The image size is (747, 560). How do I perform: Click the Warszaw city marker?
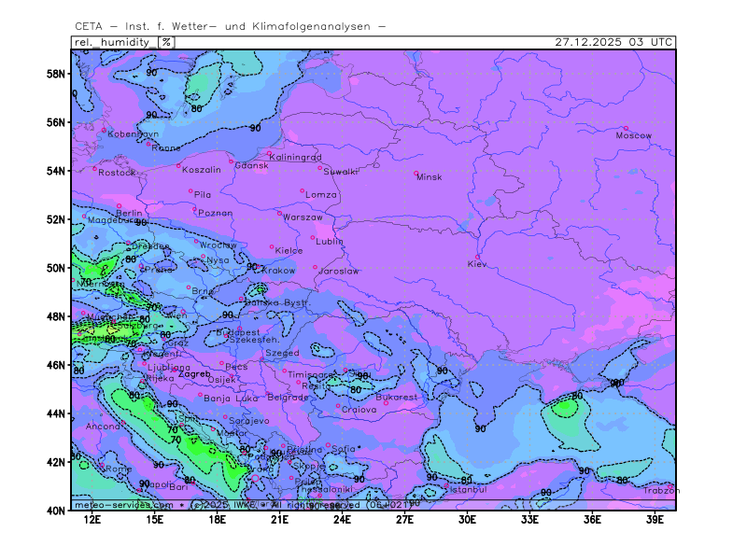point(279,213)
